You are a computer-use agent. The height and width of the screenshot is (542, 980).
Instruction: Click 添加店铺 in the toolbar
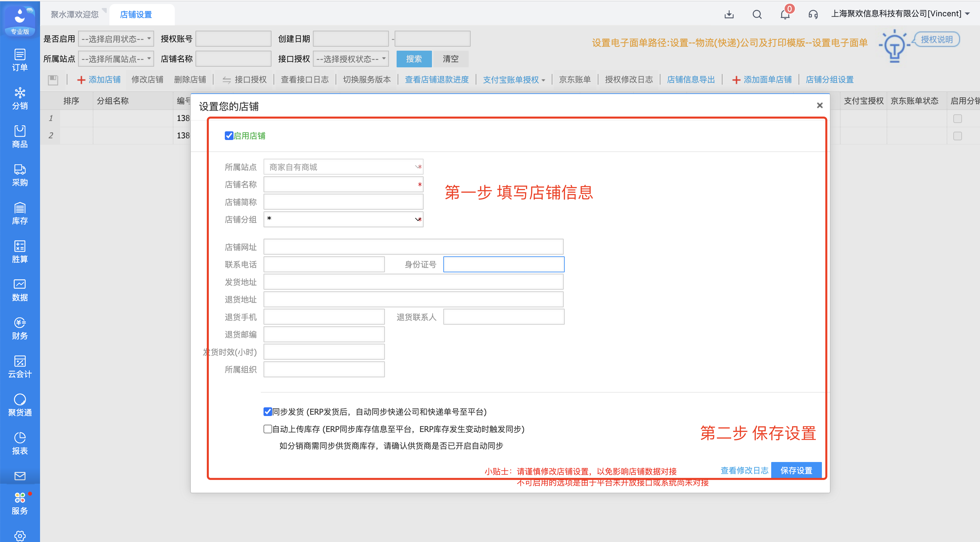pyautogui.click(x=99, y=80)
